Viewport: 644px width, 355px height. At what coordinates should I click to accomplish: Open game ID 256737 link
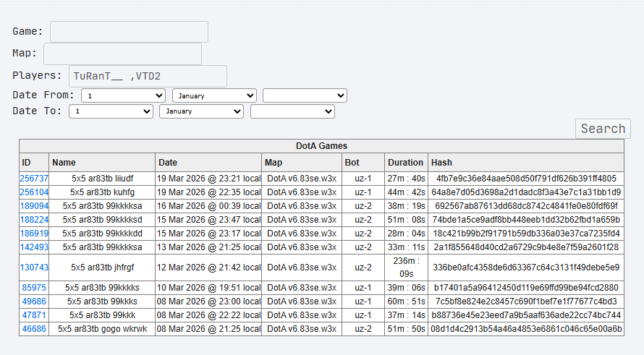coord(34,179)
